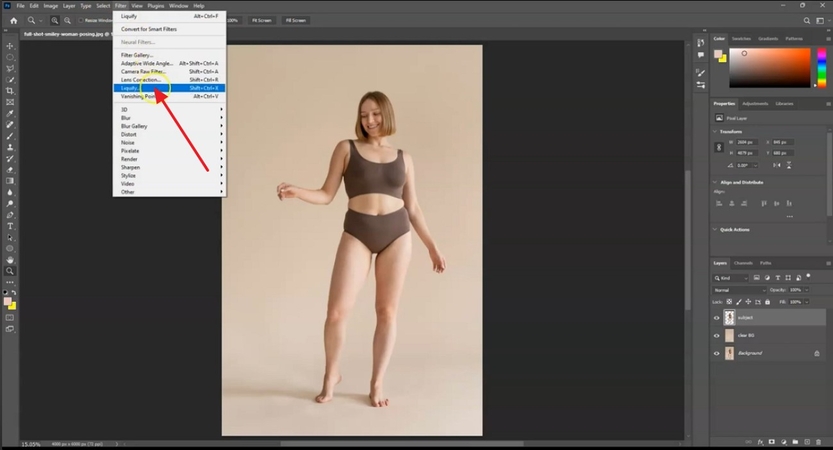The image size is (833, 450).
Task: Open the Opacity dropdown arrow
Action: pyautogui.click(x=806, y=290)
